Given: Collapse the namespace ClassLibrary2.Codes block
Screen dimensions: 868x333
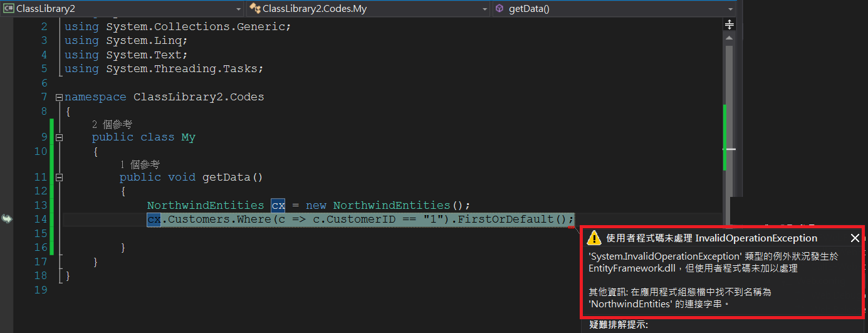Looking at the screenshot, I should pyautogui.click(x=59, y=97).
